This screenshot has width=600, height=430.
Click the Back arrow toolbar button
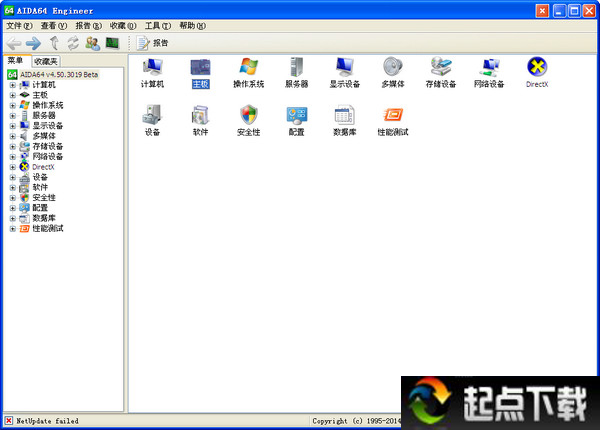click(14, 44)
